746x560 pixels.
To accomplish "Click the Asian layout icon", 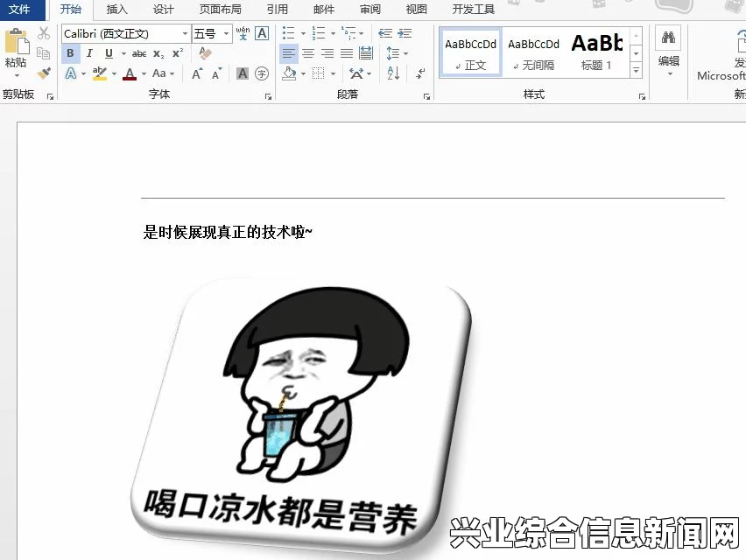I will click(356, 73).
